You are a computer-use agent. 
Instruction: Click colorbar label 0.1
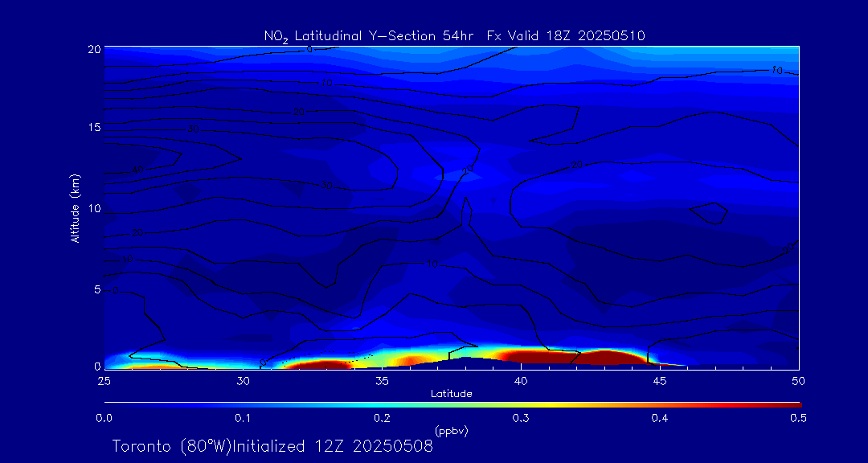coord(243,418)
